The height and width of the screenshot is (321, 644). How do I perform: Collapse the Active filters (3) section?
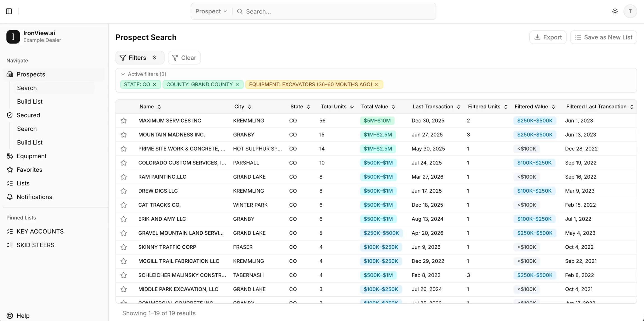coord(144,74)
